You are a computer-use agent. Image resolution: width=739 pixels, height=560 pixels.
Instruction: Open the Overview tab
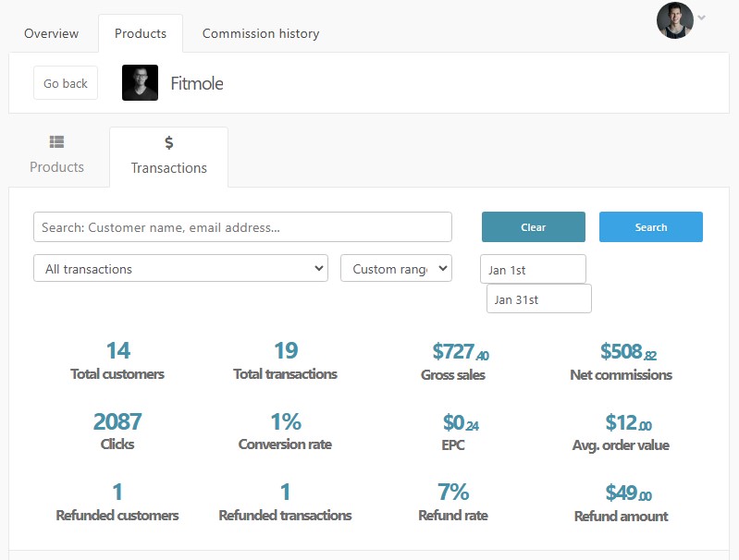click(x=52, y=33)
